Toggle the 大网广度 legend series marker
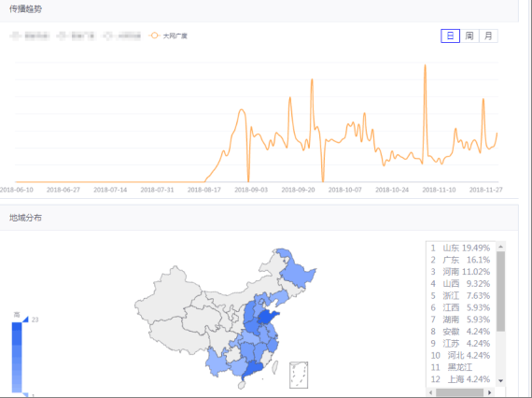 154,36
